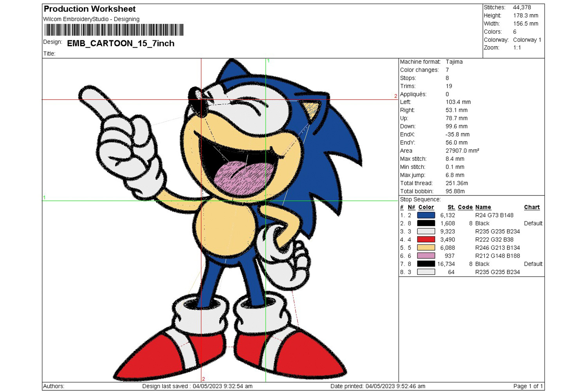
Task: Click the Stitches count 44,378
Action: [x=522, y=7]
